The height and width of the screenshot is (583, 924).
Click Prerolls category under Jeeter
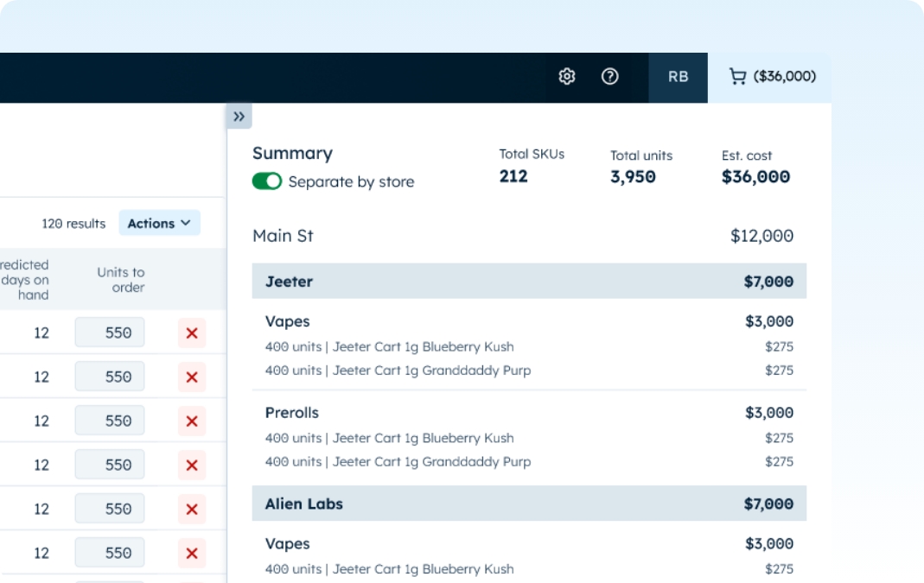pos(291,413)
